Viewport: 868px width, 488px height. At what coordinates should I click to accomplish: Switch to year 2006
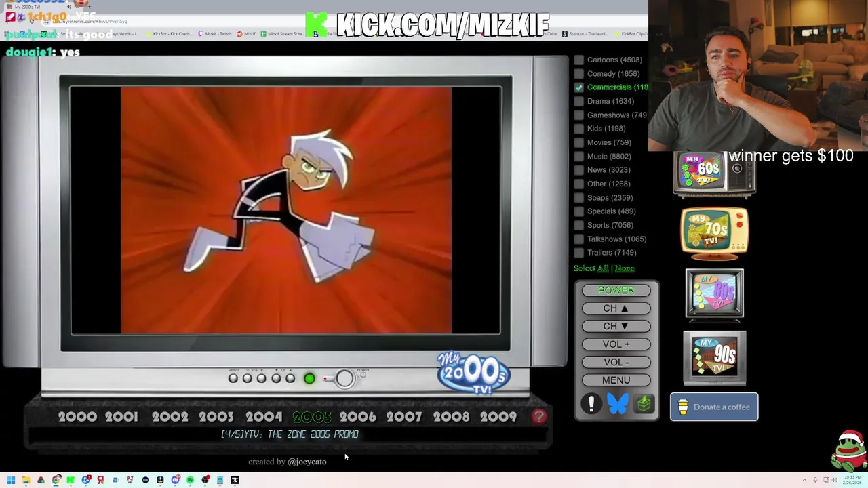pyautogui.click(x=357, y=417)
